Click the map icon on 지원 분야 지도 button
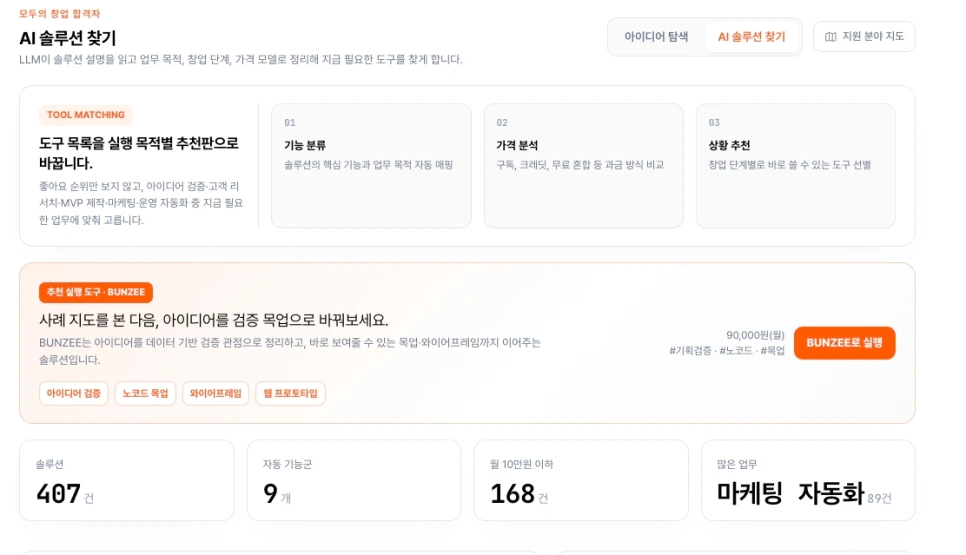This screenshot has width=966, height=555. tap(830, 37)
